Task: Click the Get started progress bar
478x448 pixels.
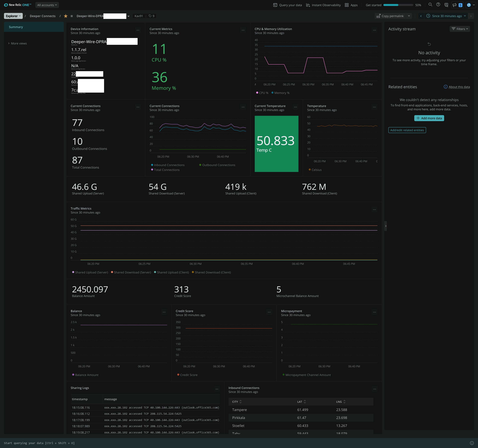Action: [x=398, y=5]
